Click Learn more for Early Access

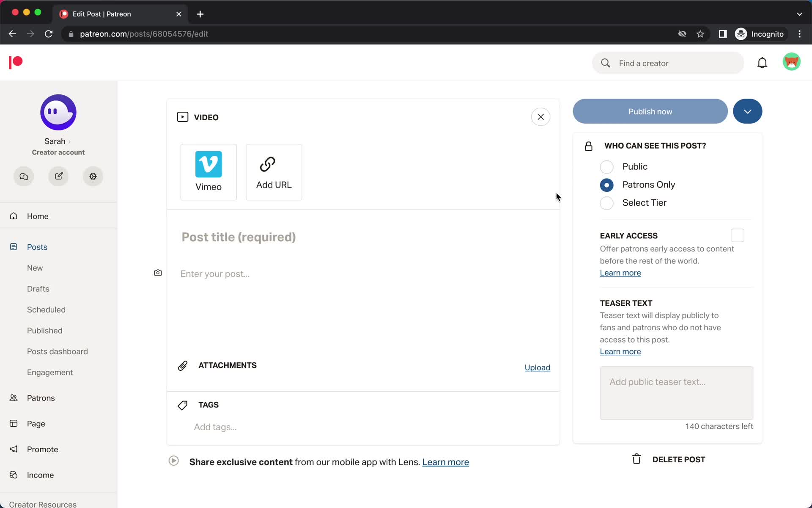pos(620,273)
